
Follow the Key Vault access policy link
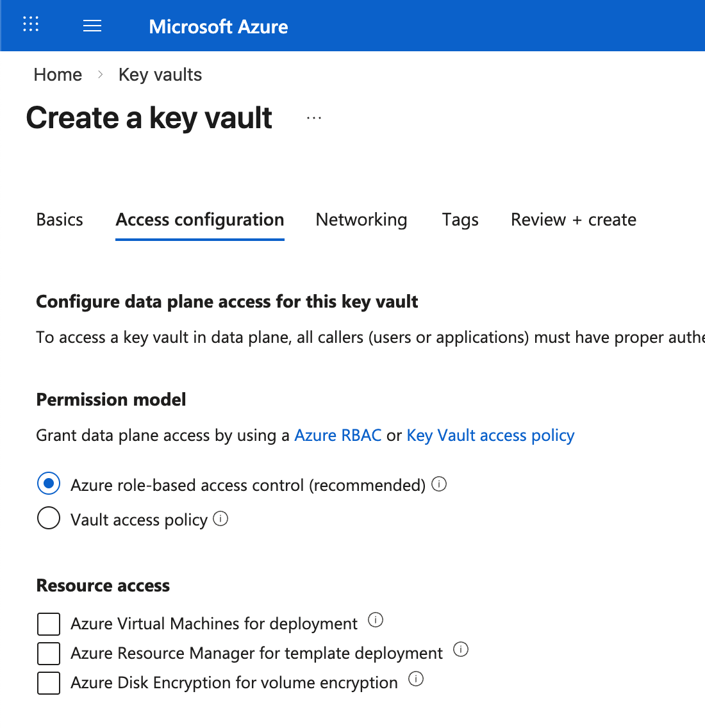pos(490,436)
